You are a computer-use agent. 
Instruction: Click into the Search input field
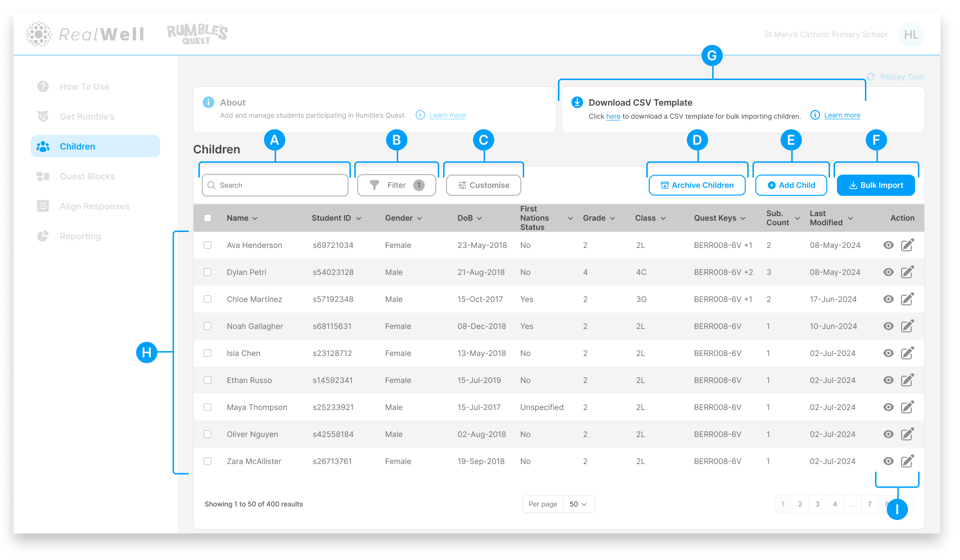coord(275,185)
